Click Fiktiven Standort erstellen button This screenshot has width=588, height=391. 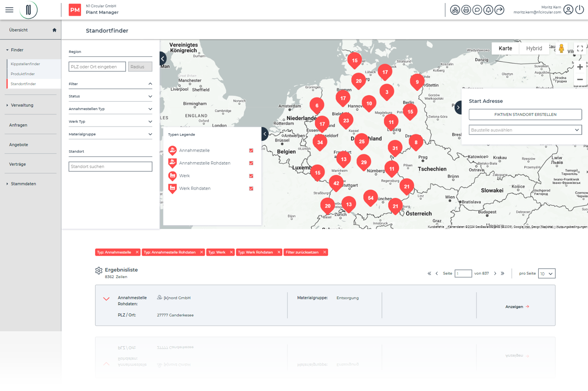pos(525,115)
